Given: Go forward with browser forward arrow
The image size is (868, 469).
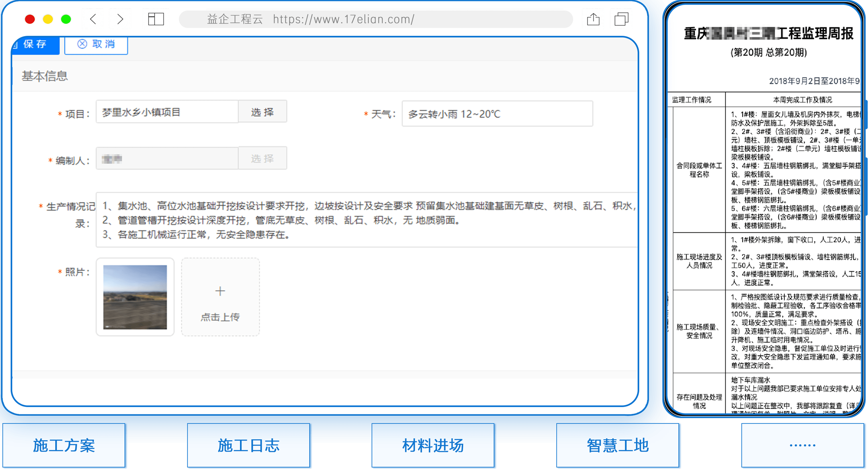Looking at the screenshot, I should pos(120,19).
